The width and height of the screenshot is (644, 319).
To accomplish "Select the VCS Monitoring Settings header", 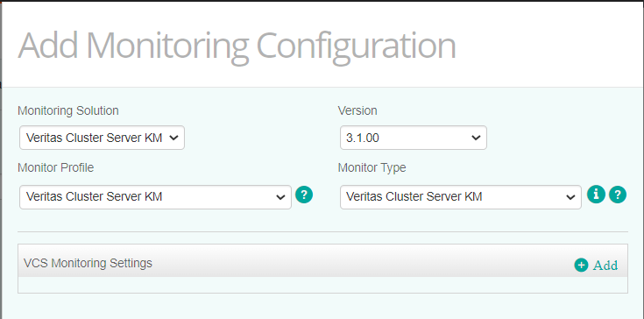I will 322,260.
